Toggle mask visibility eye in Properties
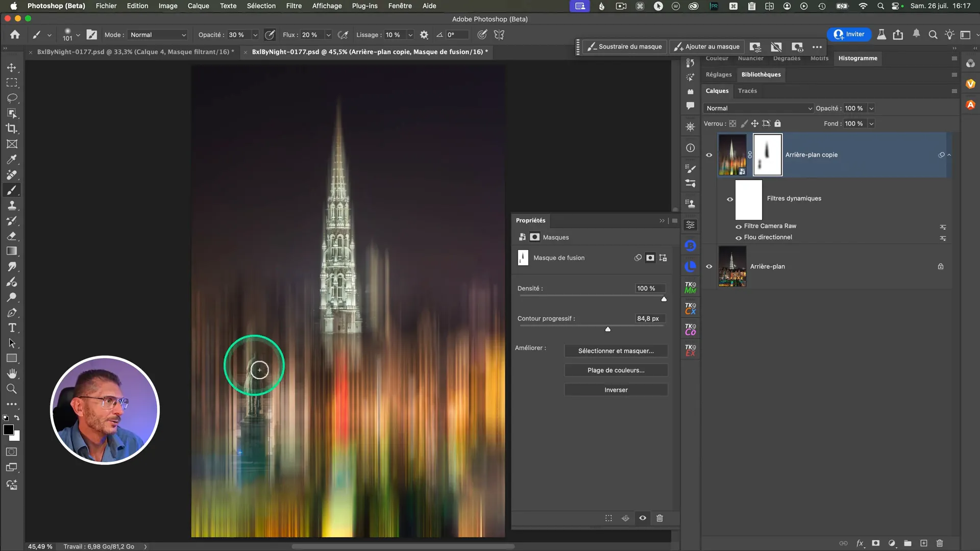Image resolution: width=980 pixels, height=551 pixels. 643,518
